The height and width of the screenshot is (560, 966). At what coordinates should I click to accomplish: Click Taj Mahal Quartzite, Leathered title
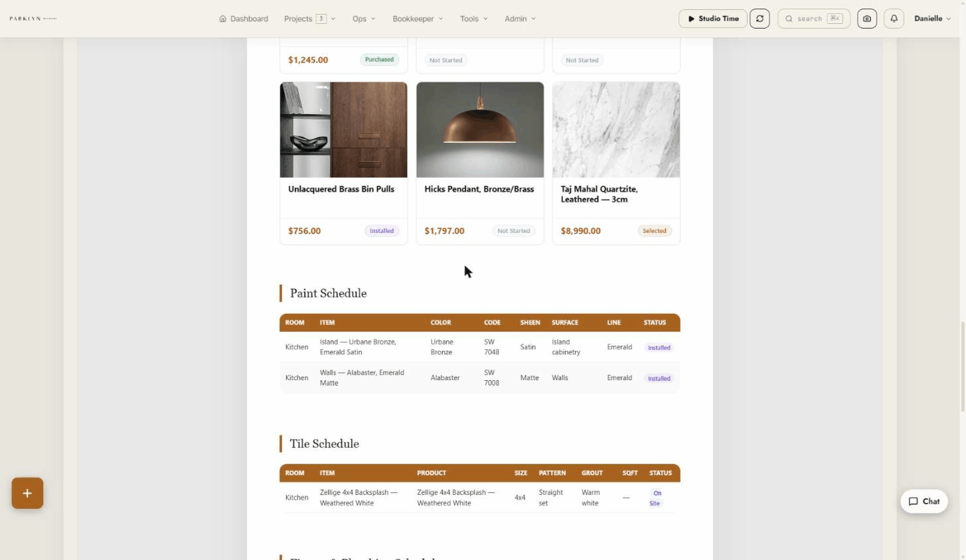[x=599, y=194]
